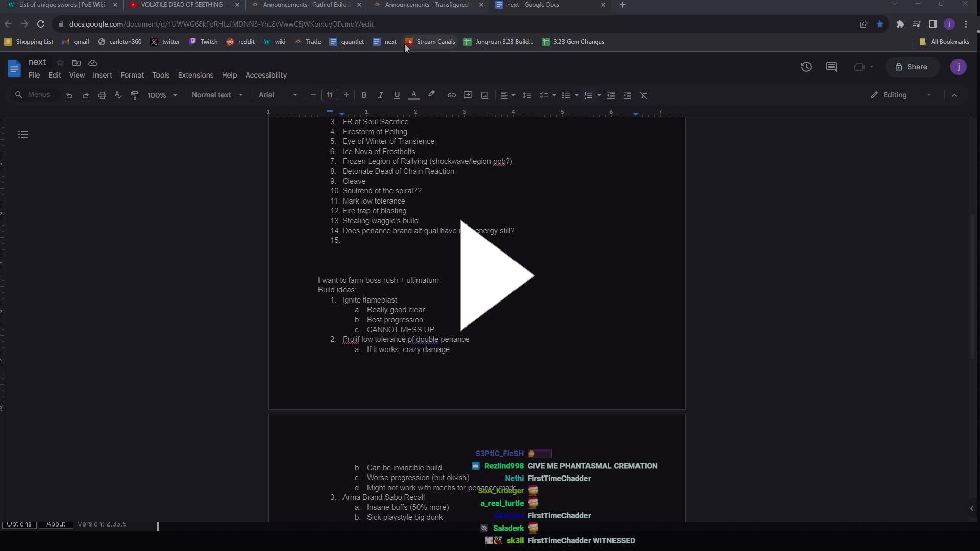Screen dimensions: 980x551
Task: Open the Normal text styles dropdown
Action: [x=217, y=95]
